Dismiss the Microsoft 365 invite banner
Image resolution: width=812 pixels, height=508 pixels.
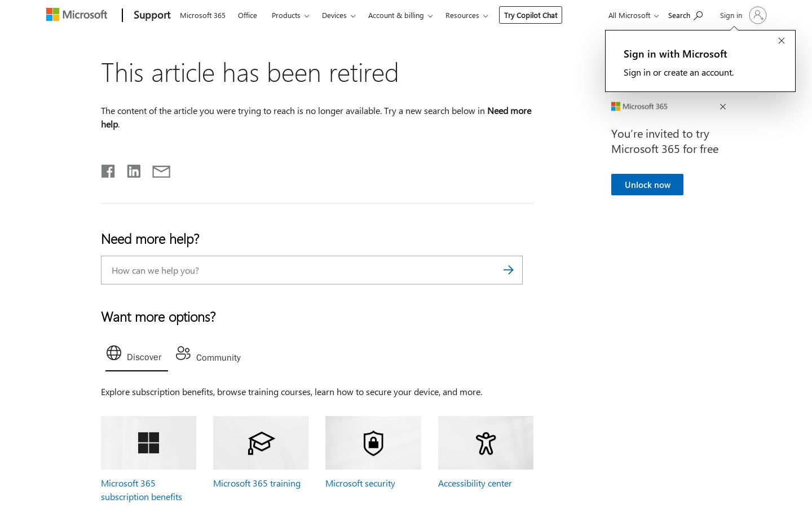(723, 107)
